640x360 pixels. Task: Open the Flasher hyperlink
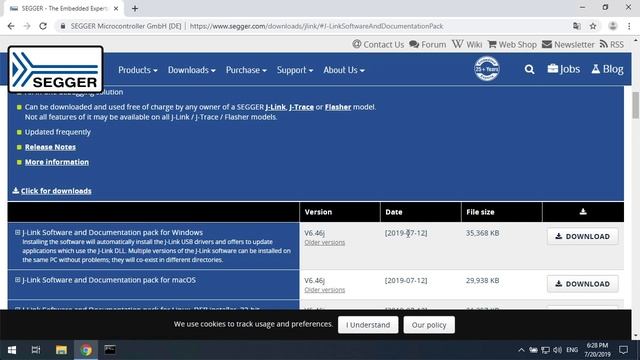click(x=338, y=107)
